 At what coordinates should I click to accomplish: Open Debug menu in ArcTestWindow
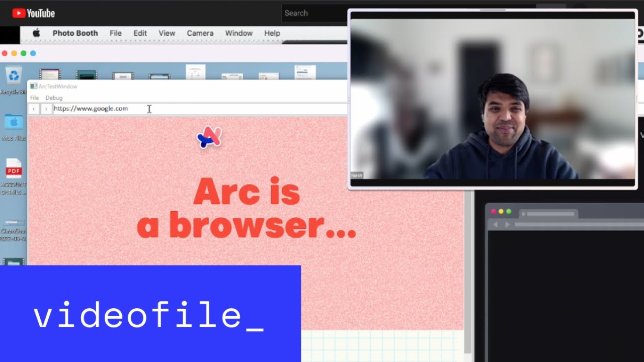[54, 98]
